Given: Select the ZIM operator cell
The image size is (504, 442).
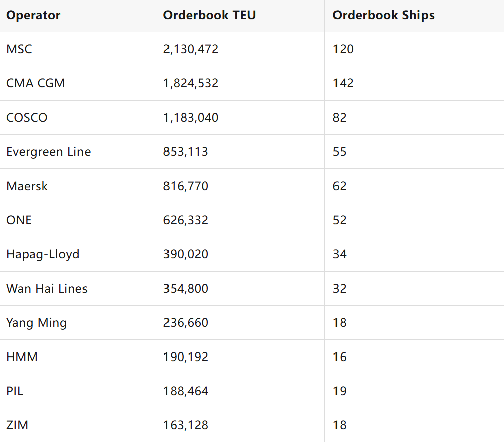Looking at the screenshot, I should click(17, 425).
